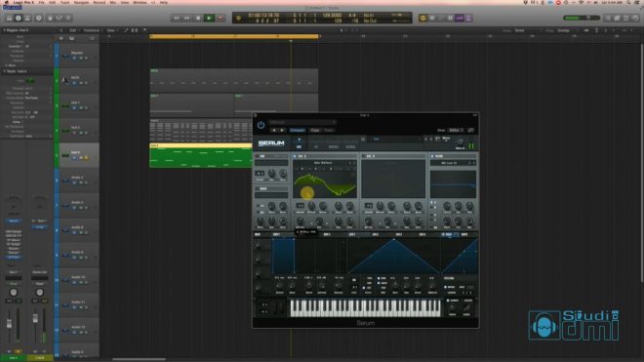Select the LFO 2 modulator tab
The width and height of the screenshot is (644, 362).
pos(376,234)
